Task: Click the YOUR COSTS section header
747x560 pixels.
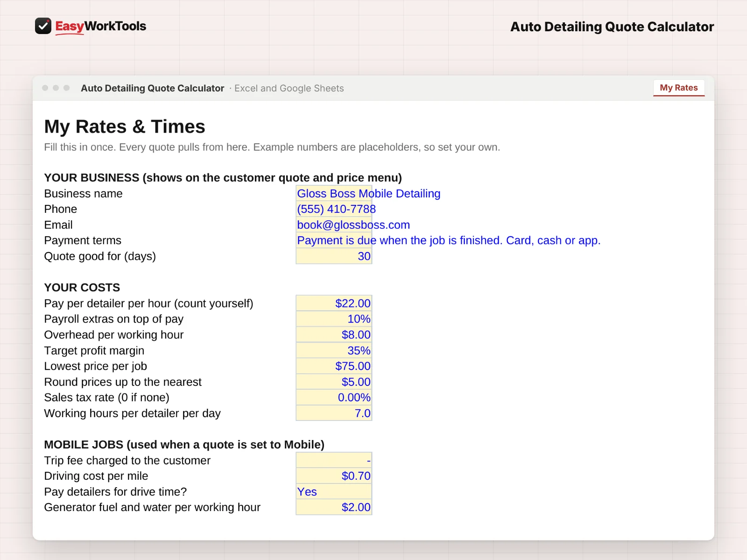Action: pos(82,287)
